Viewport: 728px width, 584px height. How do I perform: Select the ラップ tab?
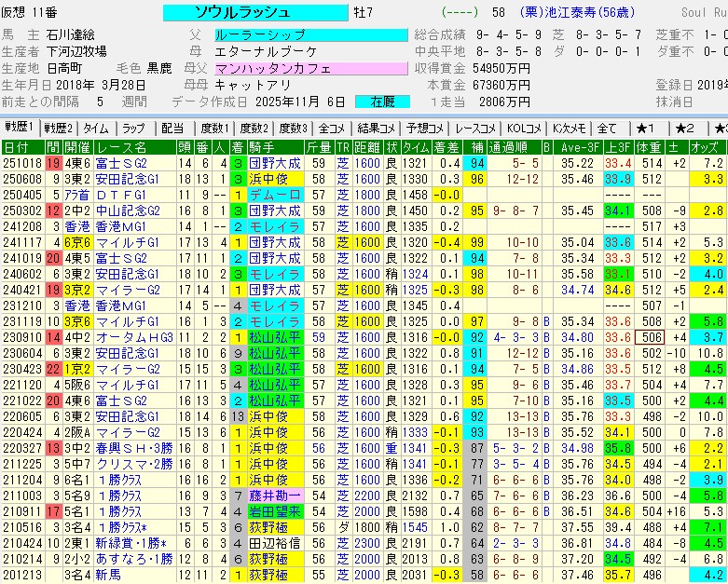tap(134, 129)
